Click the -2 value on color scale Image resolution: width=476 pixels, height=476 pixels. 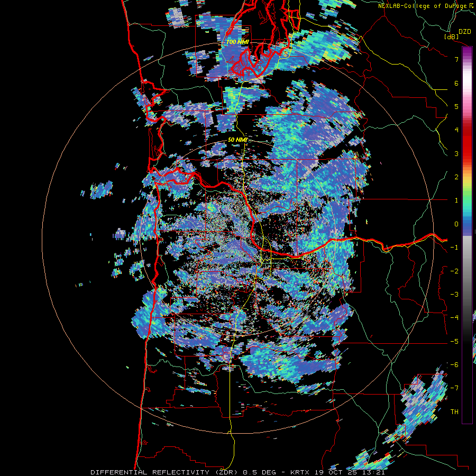pos(454,271)
